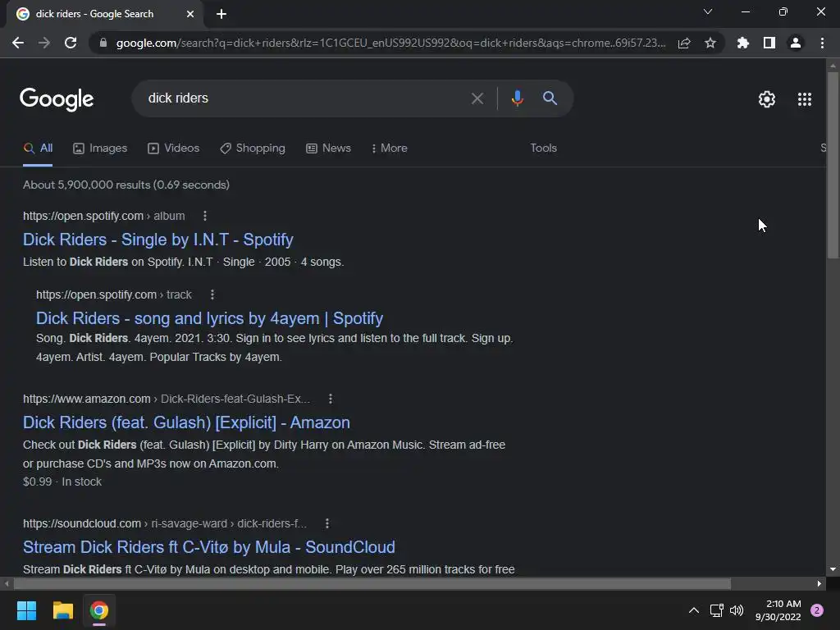Select the All results tab
The height and width of the screenshot is (630, 840).
(38, 148)
